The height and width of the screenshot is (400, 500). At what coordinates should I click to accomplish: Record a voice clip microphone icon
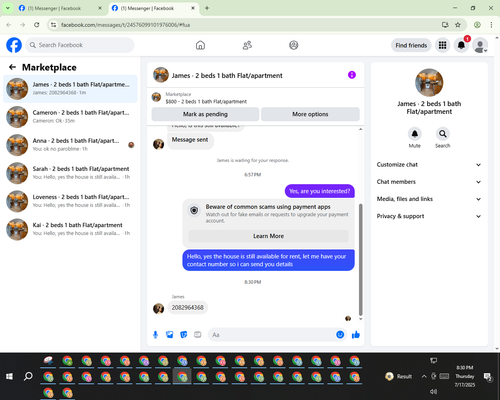[x=155, y=335]
